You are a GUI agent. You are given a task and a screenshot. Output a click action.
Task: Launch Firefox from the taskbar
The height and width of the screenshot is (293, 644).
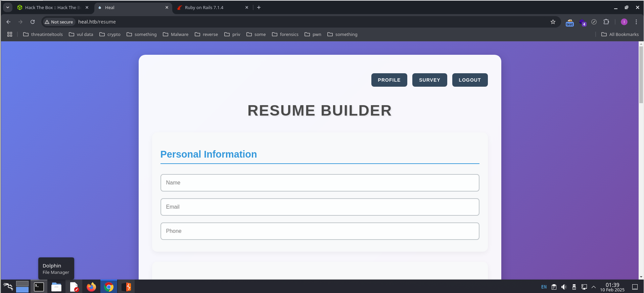tap(91, 287)
